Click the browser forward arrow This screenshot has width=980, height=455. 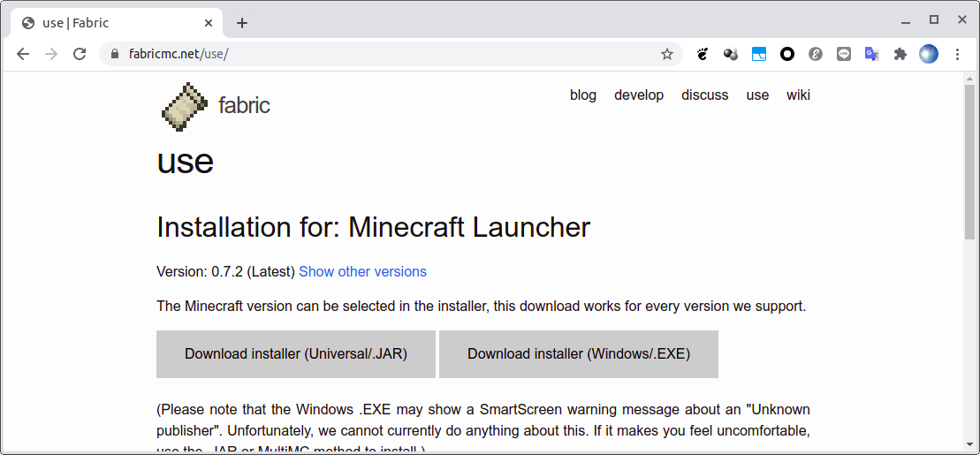tap(51, 55)
